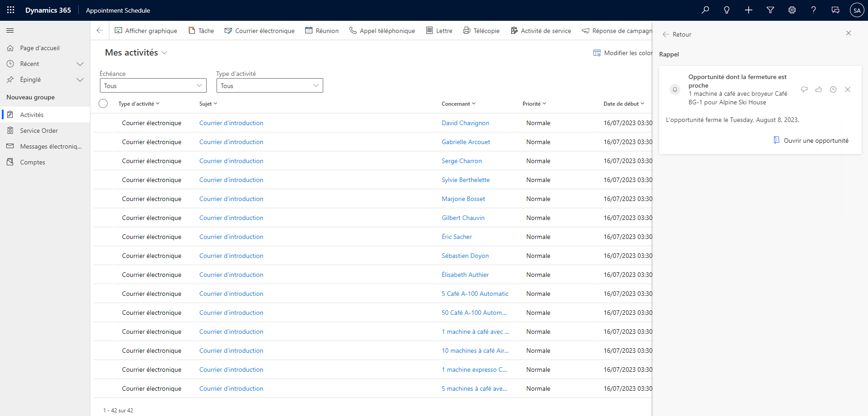Open the help question mark icon
868x416 pixels.
click(814, 10)
